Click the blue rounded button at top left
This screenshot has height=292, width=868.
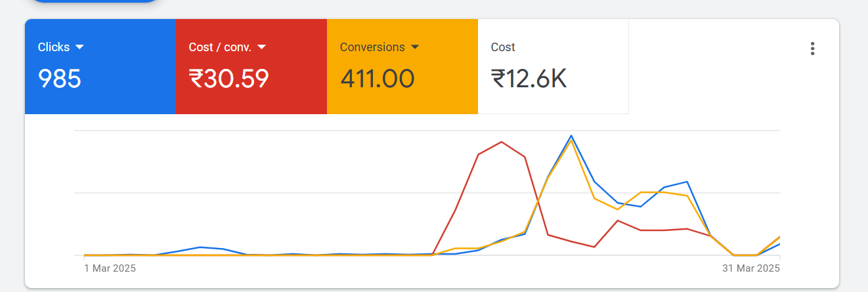click(x=95, y=2)
